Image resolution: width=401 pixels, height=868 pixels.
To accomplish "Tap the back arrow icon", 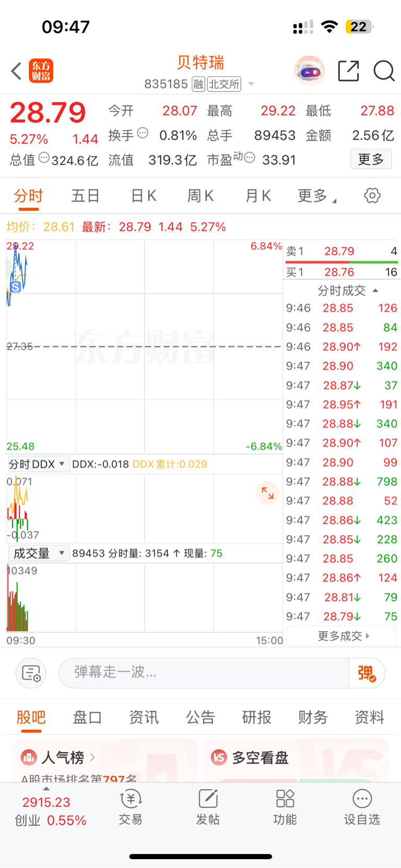I will (x=16, y=71).
